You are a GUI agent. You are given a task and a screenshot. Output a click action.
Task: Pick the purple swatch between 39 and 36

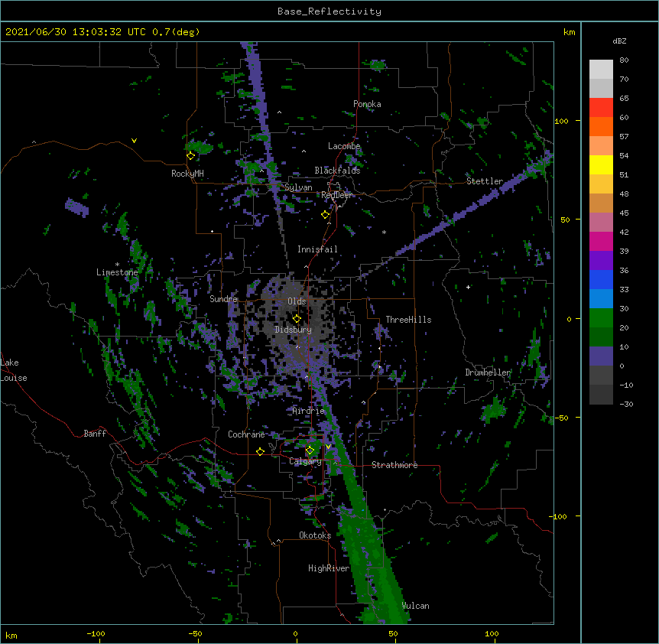(x=601, y=261)
